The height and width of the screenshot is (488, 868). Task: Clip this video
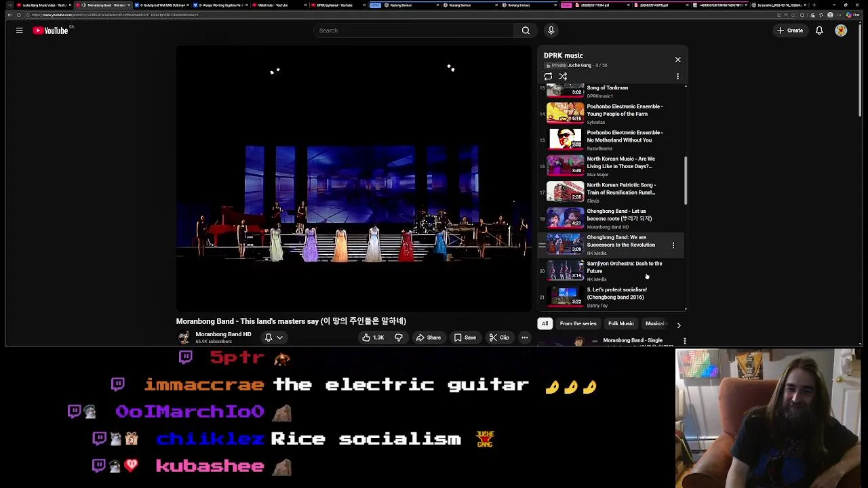(x=499, y=338)
